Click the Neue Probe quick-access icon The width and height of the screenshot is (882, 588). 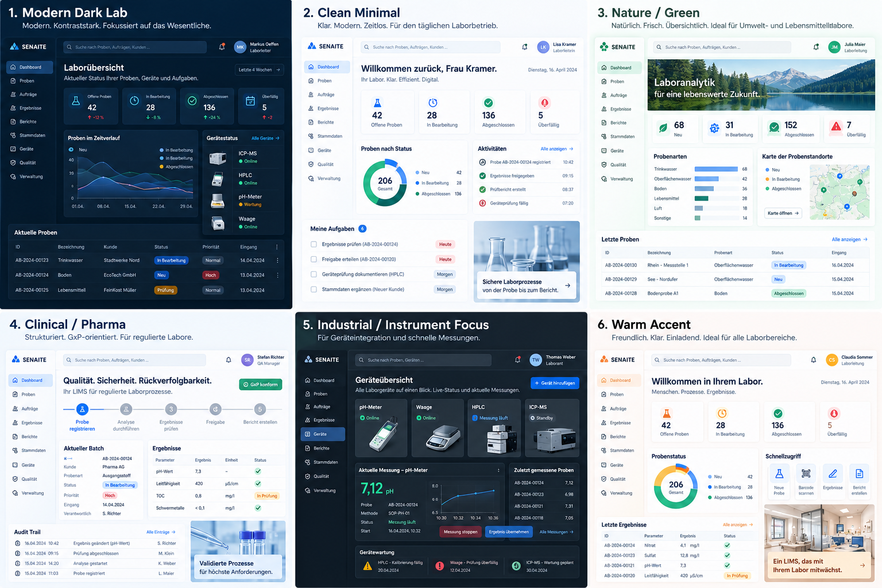click(x=779, y=474)
